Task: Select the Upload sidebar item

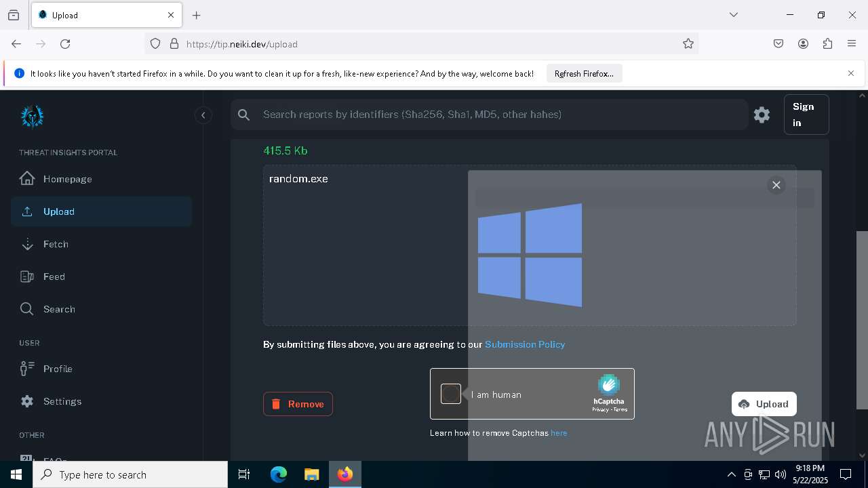Action: 101,211
